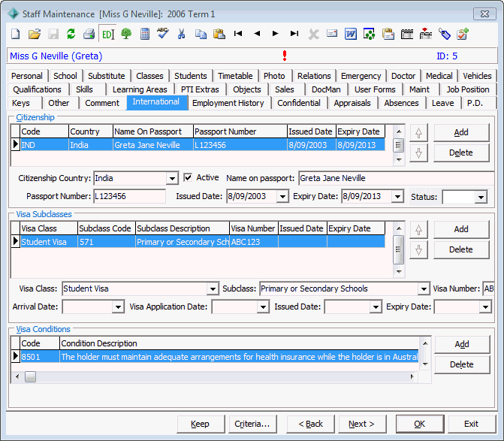This screenshot has width=504, height=441.
Task: Click the new record blank page icon
Action: click(x=16, y=34)
